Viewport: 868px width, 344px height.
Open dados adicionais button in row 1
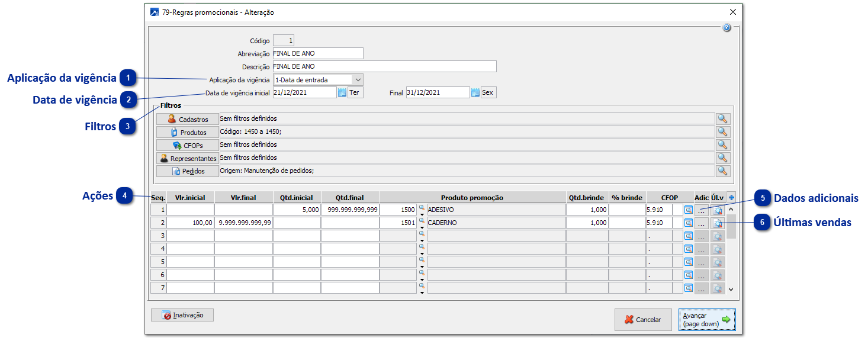(701, 210)
